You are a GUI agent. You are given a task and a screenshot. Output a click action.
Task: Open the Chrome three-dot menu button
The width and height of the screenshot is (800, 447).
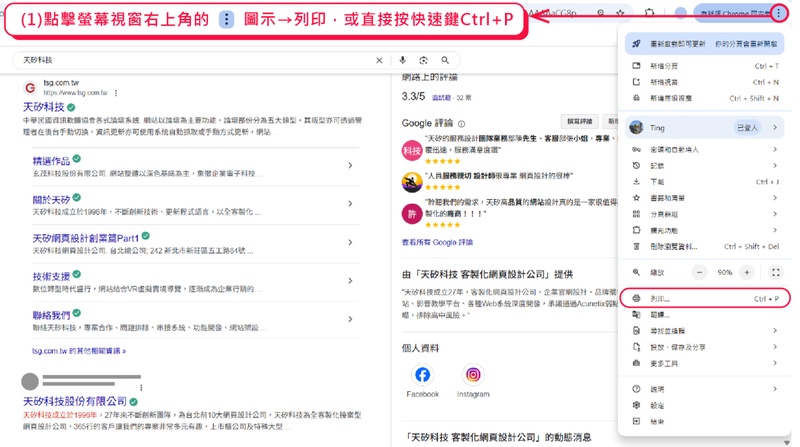point(779,13)
